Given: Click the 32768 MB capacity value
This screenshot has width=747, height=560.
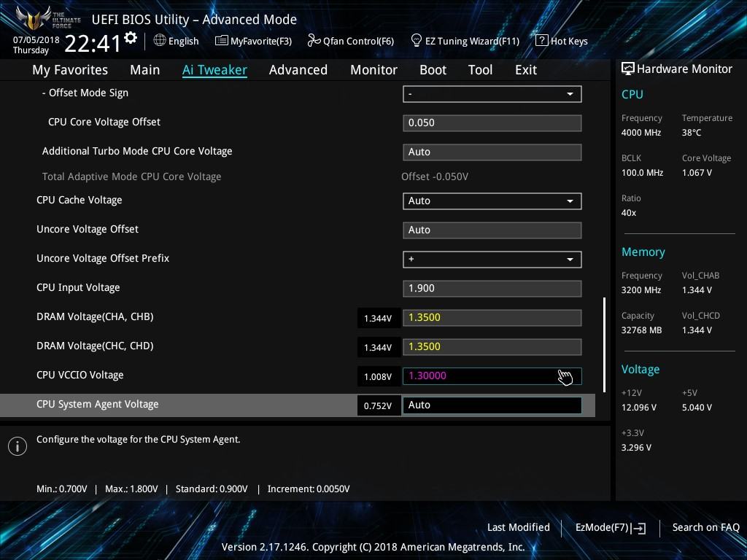Looking at the screenshot, I should pos(641,330).
